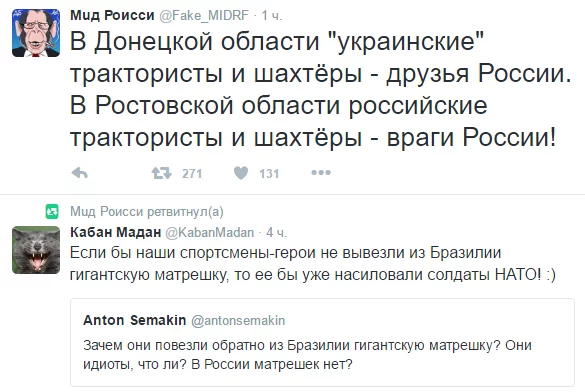Open Anton Semakin quoted author name
585x392 pixels.
[135, 320]
